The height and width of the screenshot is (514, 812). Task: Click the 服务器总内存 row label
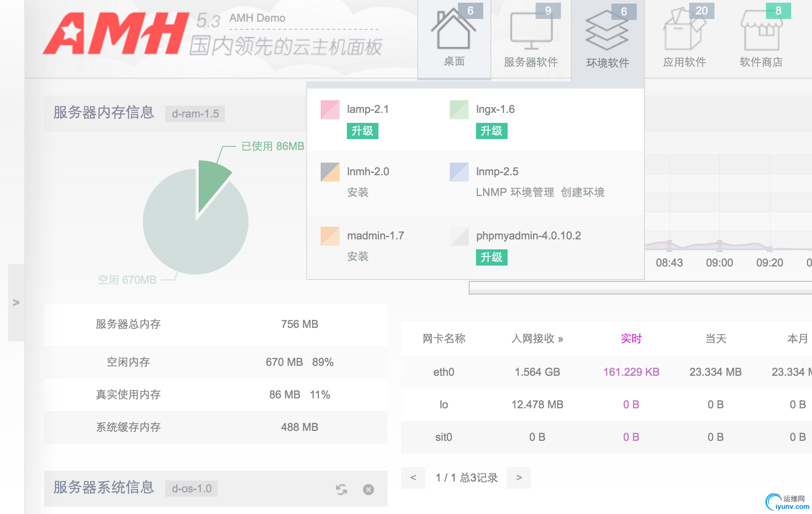128,324
